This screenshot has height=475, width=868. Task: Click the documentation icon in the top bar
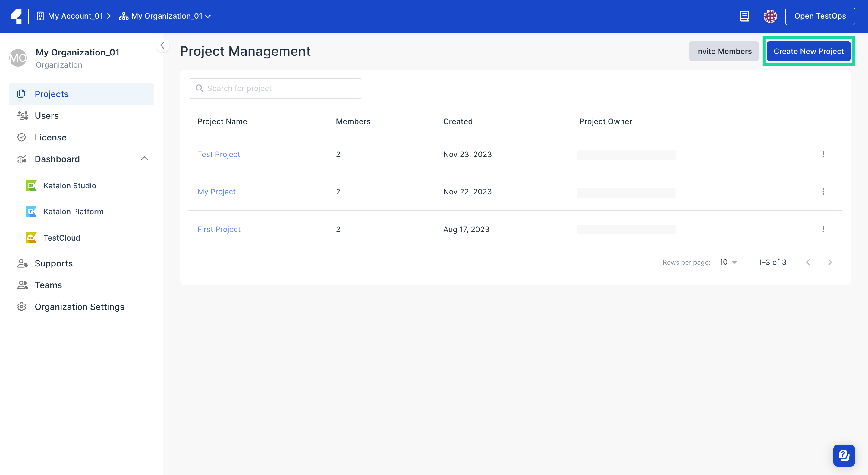744,16
